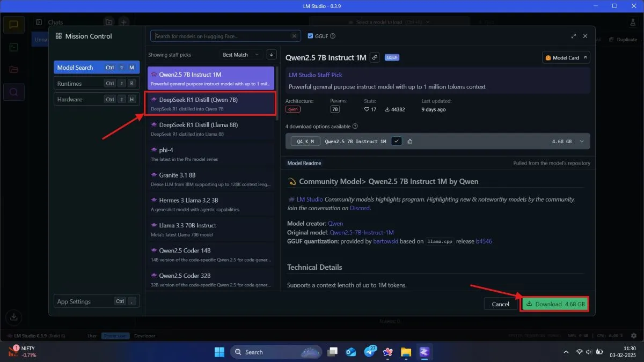Click the Download 4.68 GB button

[555, 304]
